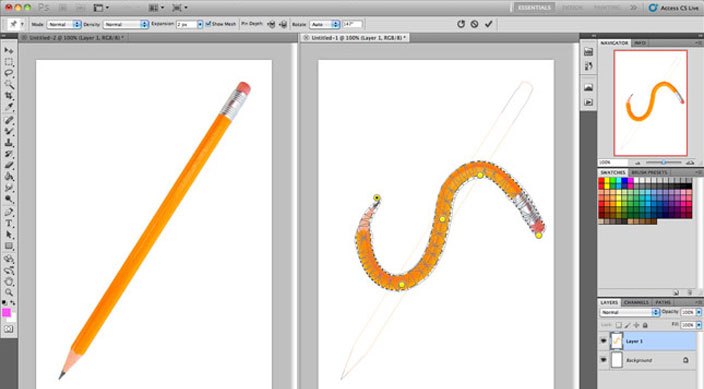Toggle the Show Mesh checkbox
The image size is (704, 389).
(x=208, y=24)
